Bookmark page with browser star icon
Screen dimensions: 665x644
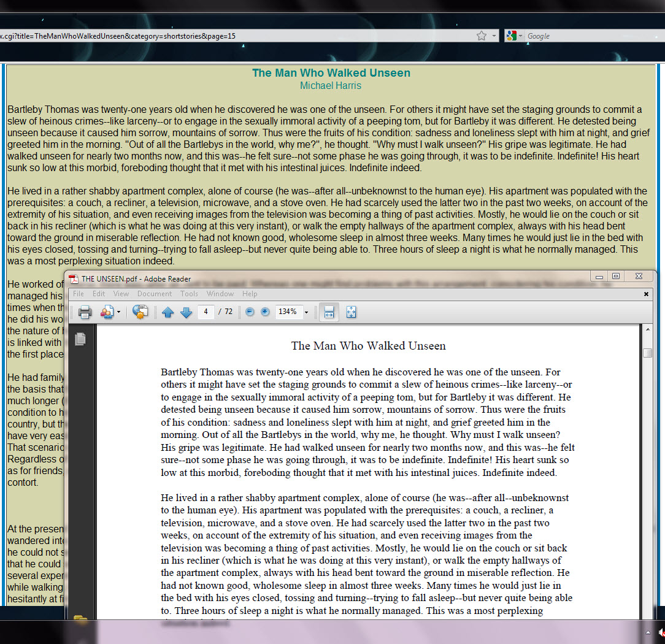pos(482,36)
